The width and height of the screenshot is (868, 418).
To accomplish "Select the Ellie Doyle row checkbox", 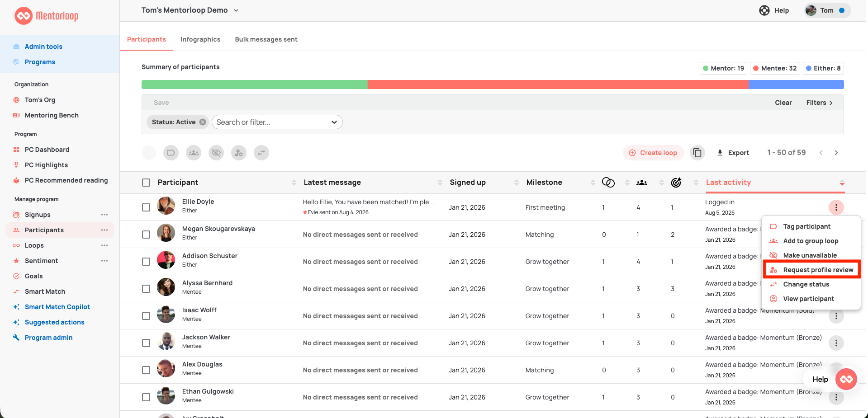I will (x=146, y=207).
